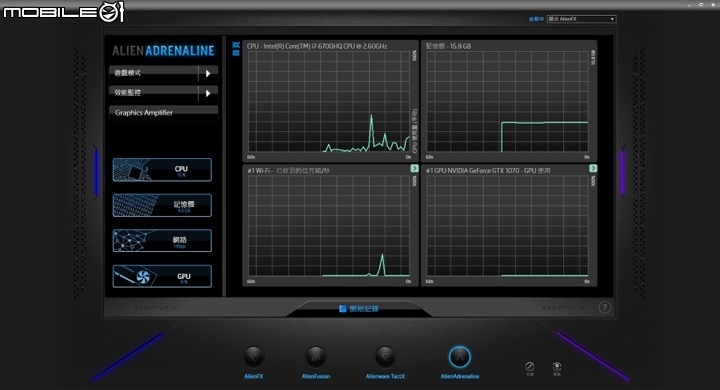Viewport: 720px width, 390px height.
Task: Select the AlienAdrenaline module icon
Action: coord(460,357)
